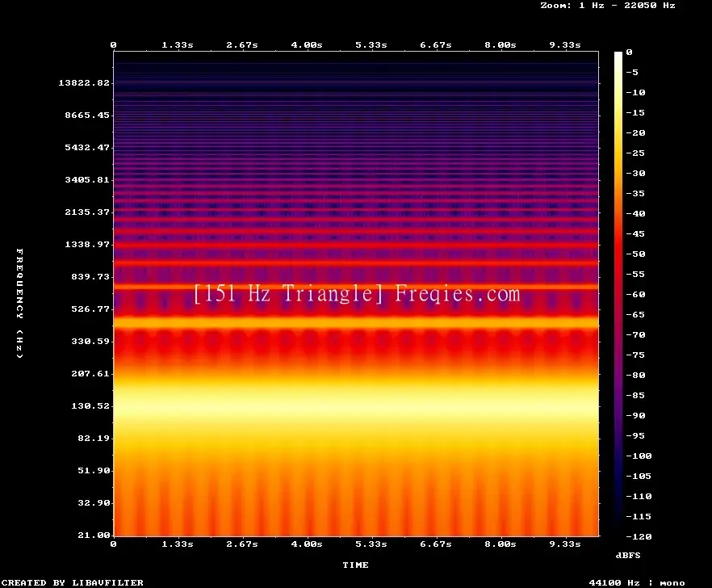
Task: Click the 207.61 frequency axis value
Action: click(x=90, y=373)
